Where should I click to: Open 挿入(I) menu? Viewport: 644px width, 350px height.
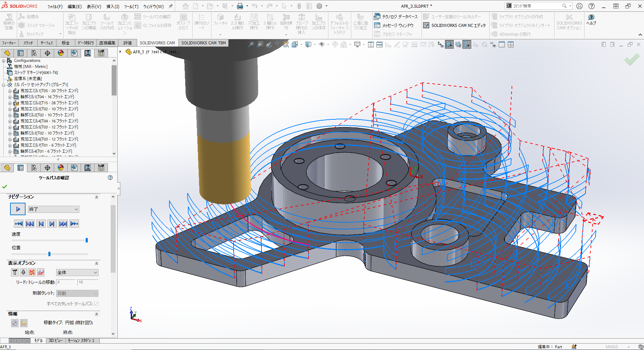coord(113,6)
